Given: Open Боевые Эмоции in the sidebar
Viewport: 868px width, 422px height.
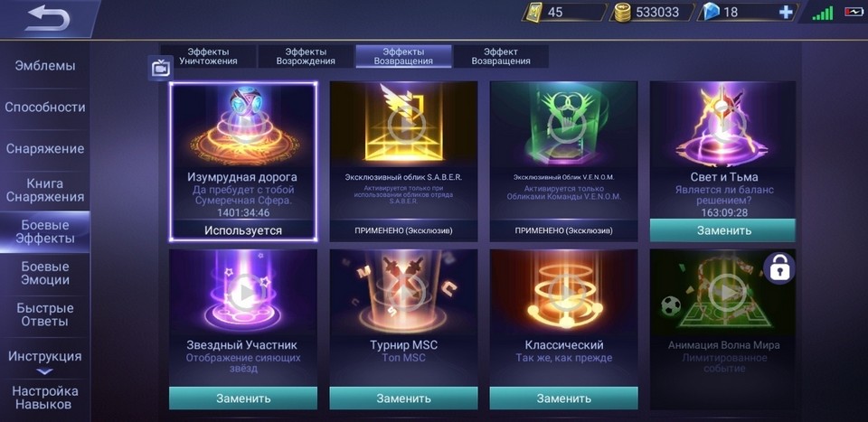Looking at the screenshot, I should pyautogui.click(x=45, y=273).
